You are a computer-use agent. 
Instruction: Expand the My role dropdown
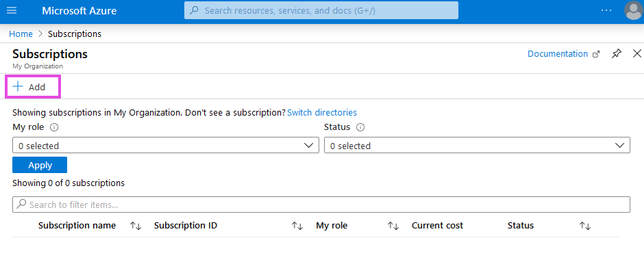[166, 146]
